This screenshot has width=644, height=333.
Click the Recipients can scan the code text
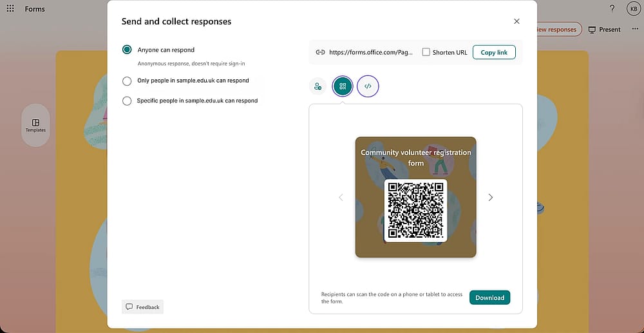tap(392, 298)
